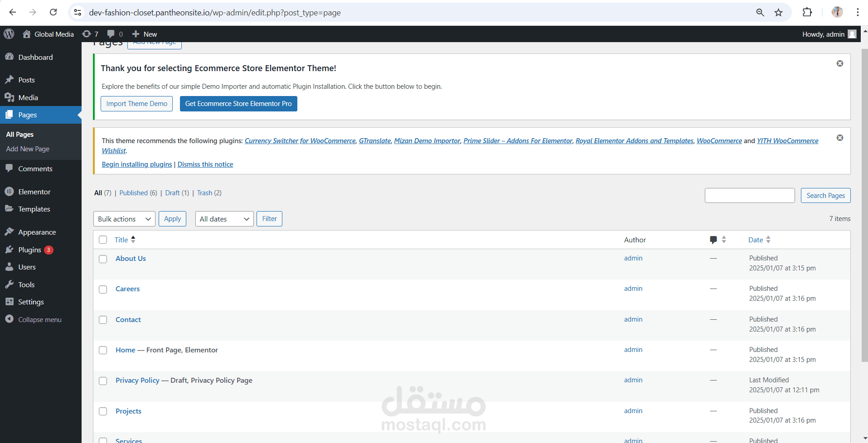View site information icon in address bar
This screenshot has width=868, height=443.
click(78, 12)
